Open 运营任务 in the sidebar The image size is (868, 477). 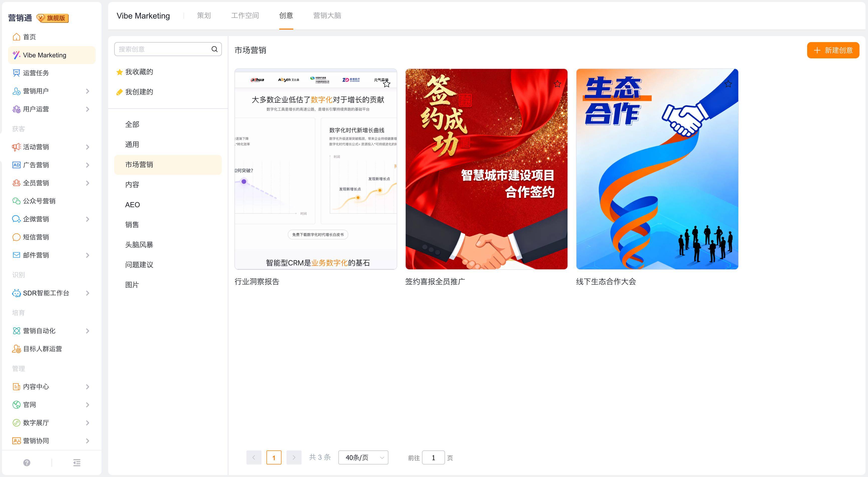(36, 73)
